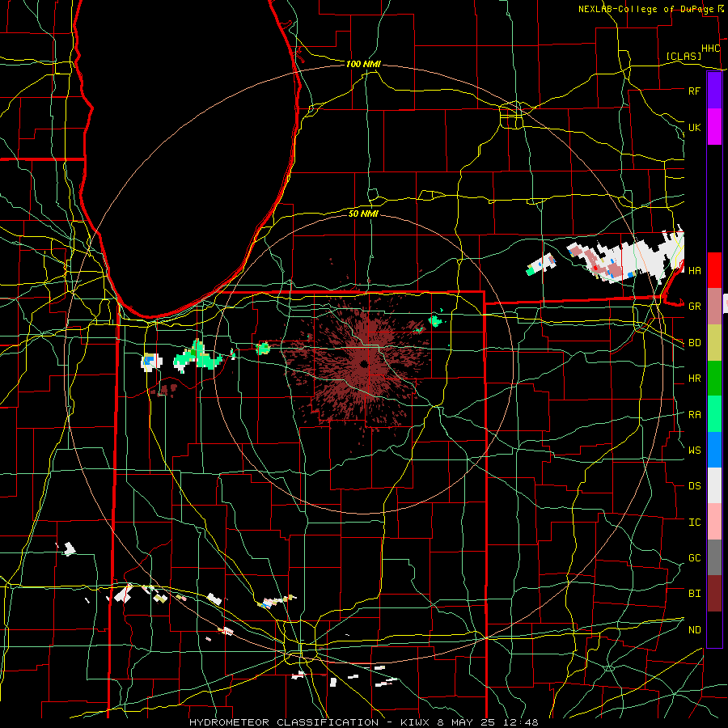This screenshot has width=728, height=728.
Task: Click the 100 NMI range ring label
Action: [363, 64]
